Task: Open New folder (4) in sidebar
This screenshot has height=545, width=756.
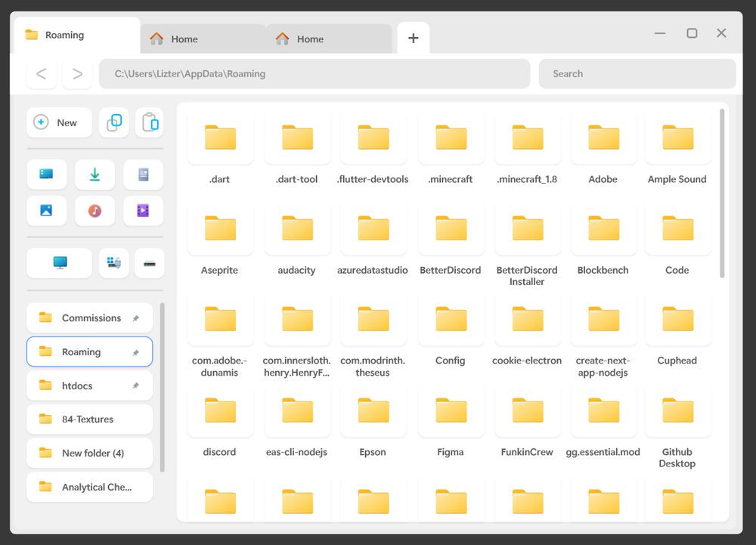Action: (x=90, y=453)
